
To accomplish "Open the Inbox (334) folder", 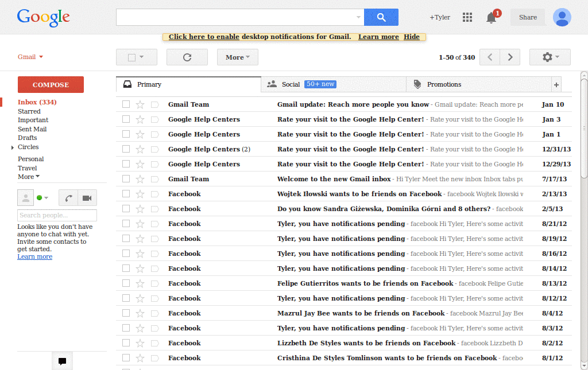I will (37, 102).
